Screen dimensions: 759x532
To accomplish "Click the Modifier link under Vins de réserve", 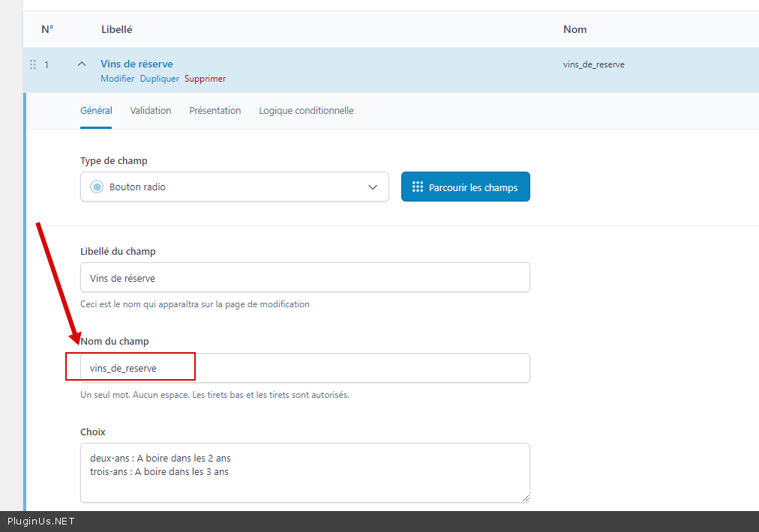I will click(x=117, y=79).
